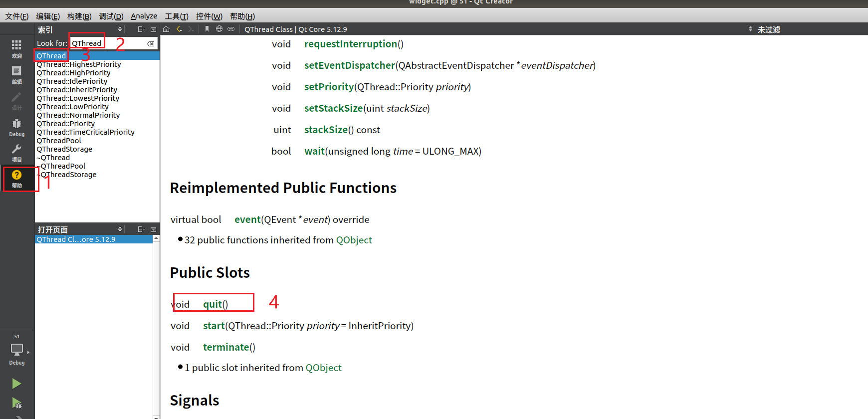Open the Analyze menu
Image resolution: width=868 pixels, height=419 pixels.
pyautogui.click(x=144, y=16)
